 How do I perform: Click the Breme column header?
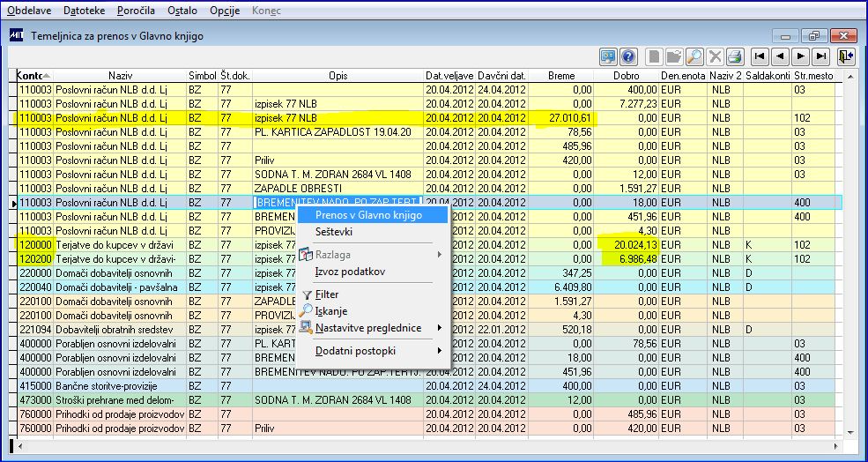click(560, 76)
